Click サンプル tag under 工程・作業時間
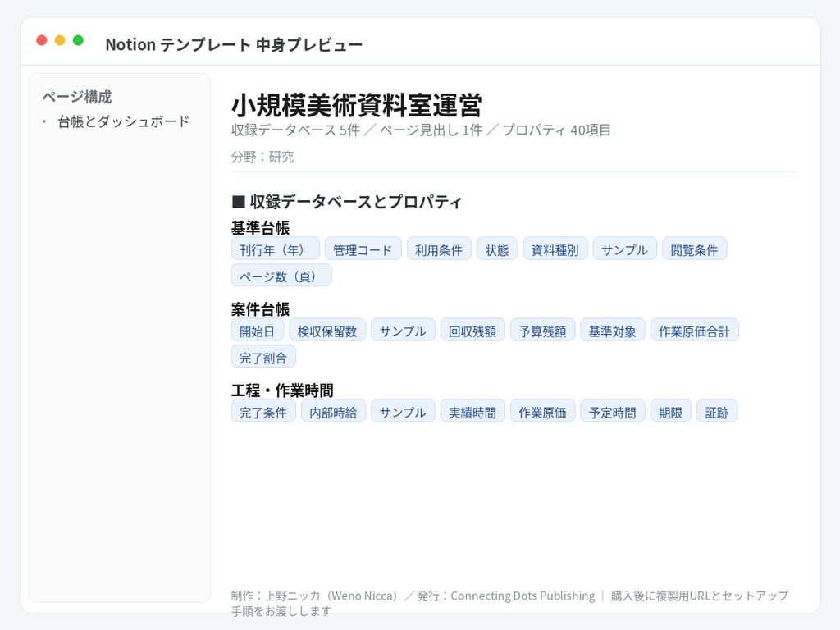This screenshot has height=630, width=840. 403,412
